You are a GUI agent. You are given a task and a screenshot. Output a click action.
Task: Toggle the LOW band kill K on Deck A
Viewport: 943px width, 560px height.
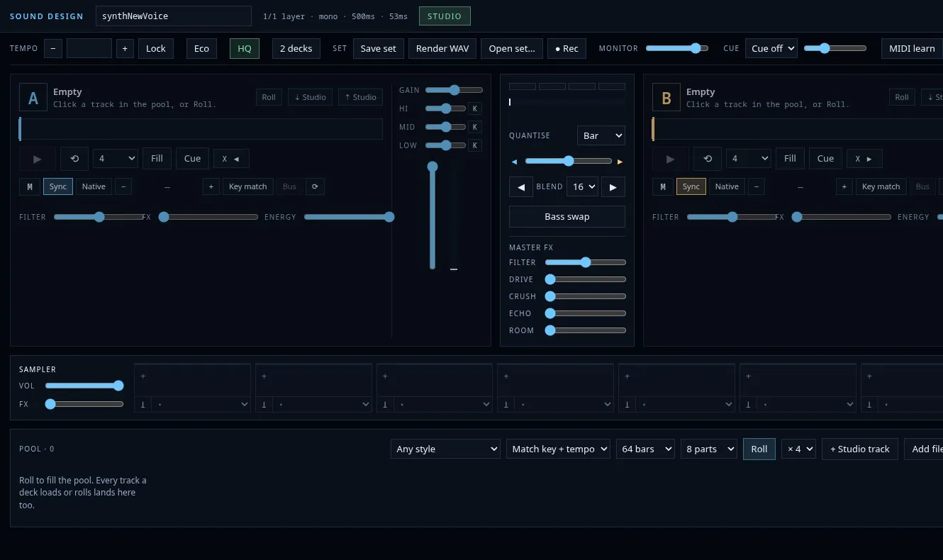tap(475, 145)
